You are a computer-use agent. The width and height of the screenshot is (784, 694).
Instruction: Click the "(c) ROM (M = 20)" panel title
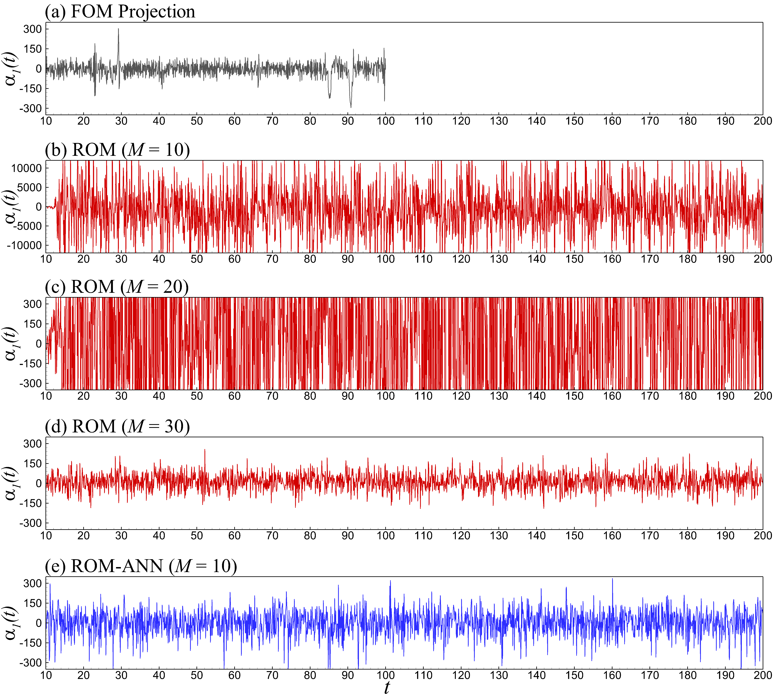click(117, 287)
